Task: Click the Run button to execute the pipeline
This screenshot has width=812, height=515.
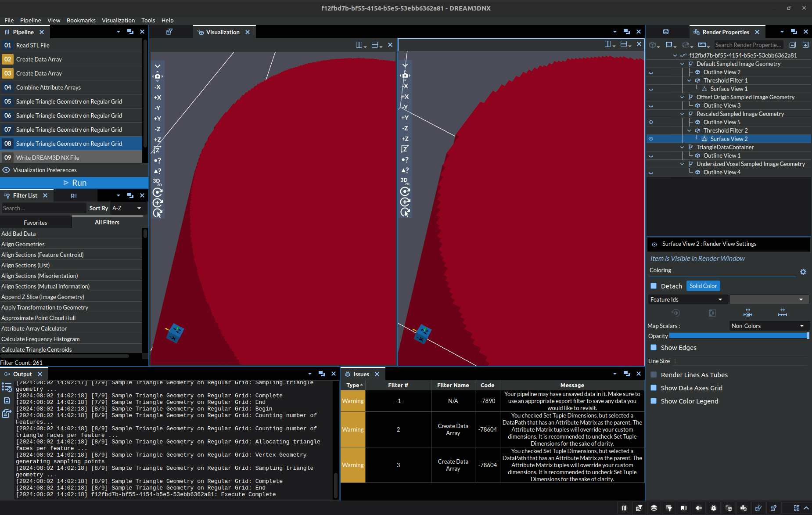Action: point(75,182)
